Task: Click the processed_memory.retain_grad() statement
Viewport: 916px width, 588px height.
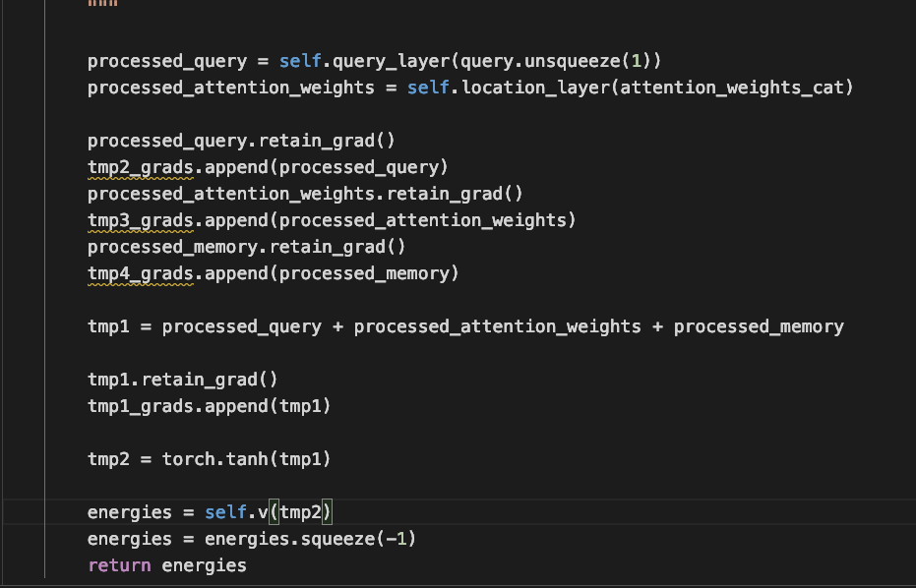Action: click(246, 246)
